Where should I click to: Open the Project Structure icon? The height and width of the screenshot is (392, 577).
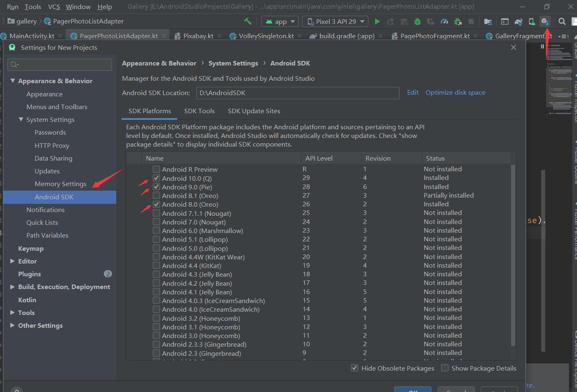488,21
